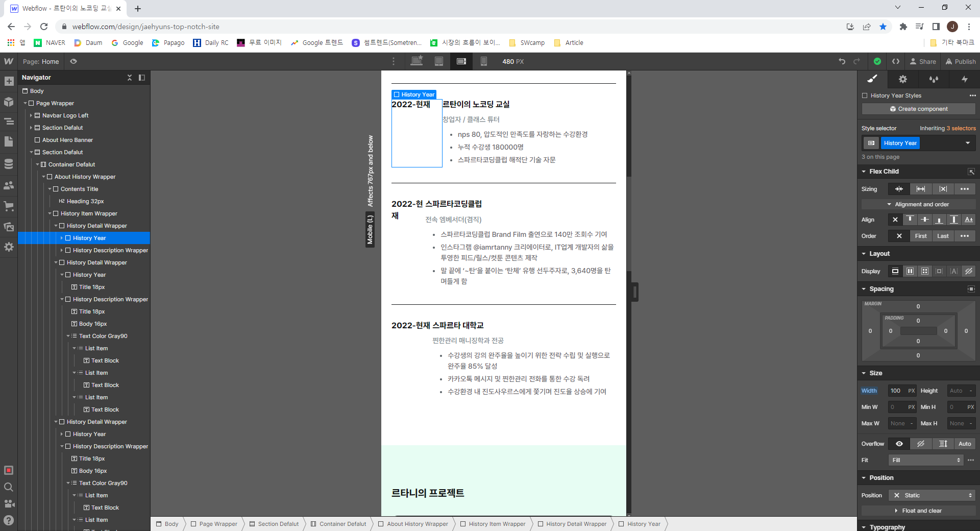Viewport: 980px width, 531px height.
Task: Click the Share button
Action: [x=923, y=61]
